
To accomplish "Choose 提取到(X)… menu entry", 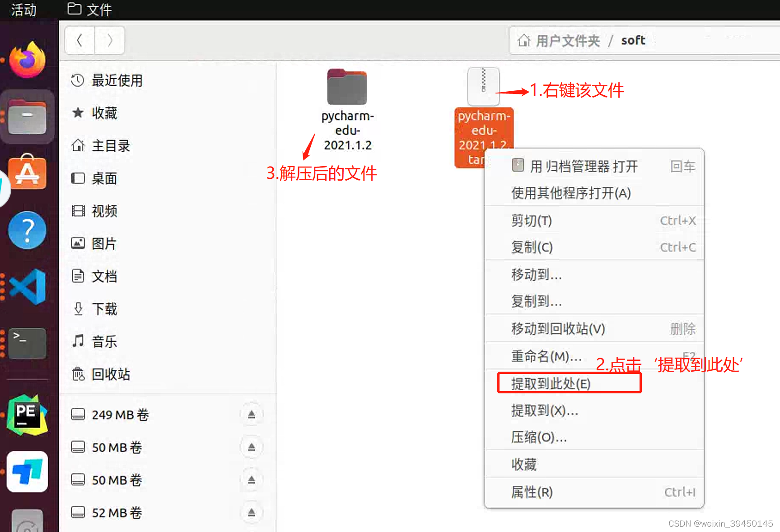I will point(594,410).
